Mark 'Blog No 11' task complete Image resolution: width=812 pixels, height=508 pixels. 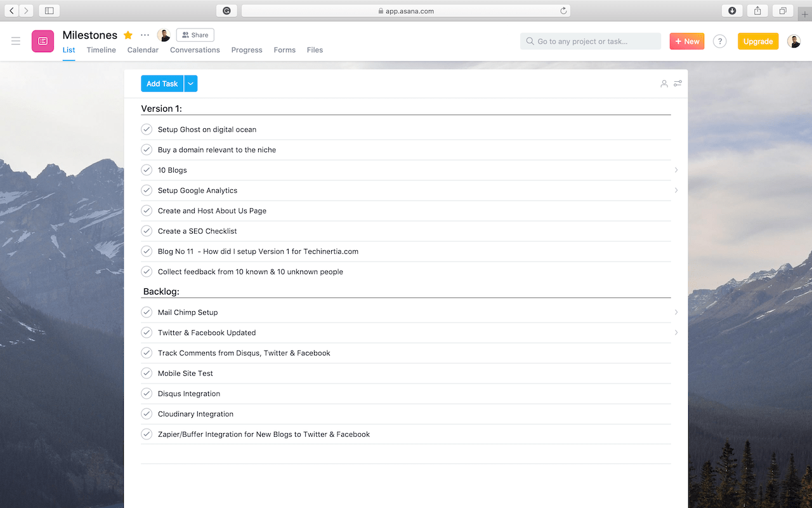coord(147,251)
